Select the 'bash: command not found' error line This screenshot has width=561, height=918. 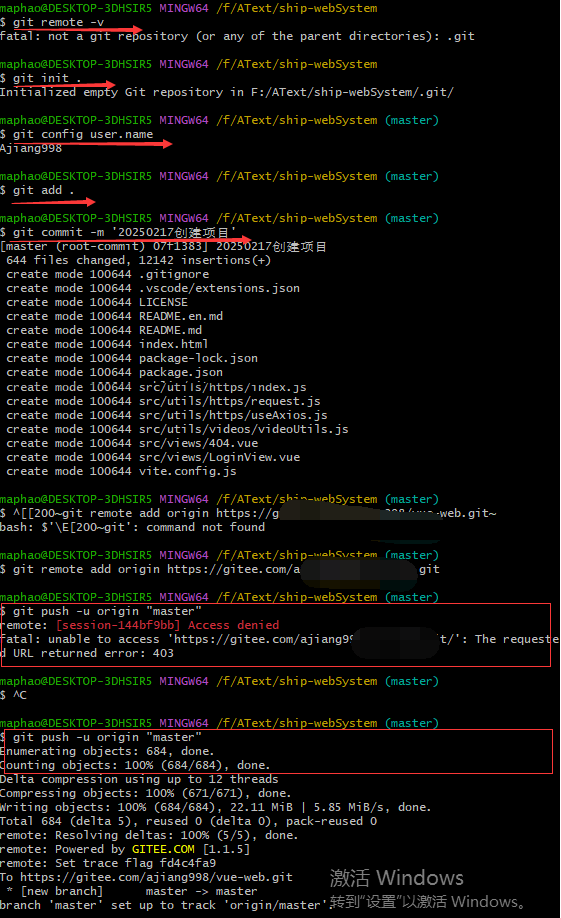point(132,527)
